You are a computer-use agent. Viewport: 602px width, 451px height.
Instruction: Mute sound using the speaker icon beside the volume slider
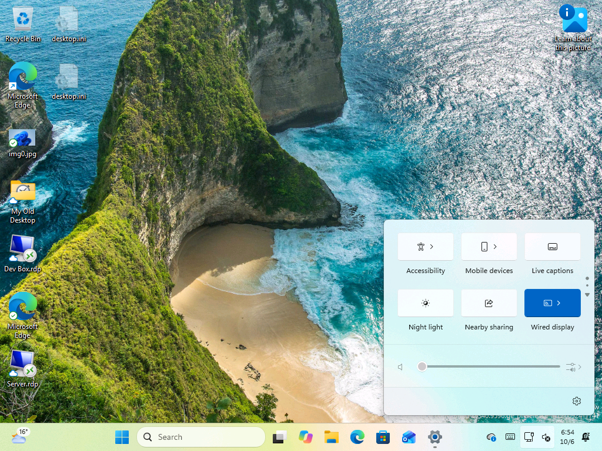pyautogui.click(x=400, y=367)
